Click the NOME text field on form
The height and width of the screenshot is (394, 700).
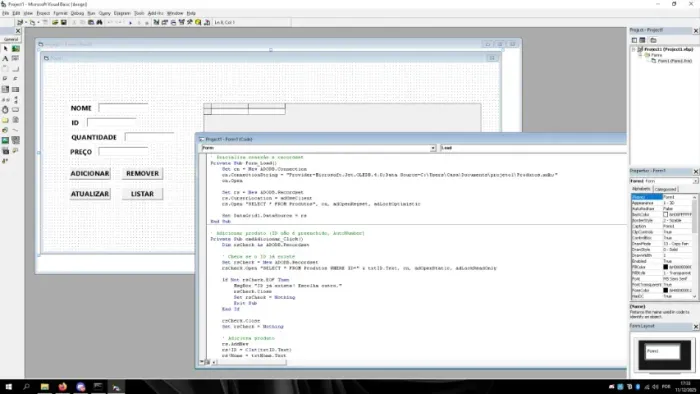[x=123, y=108]
